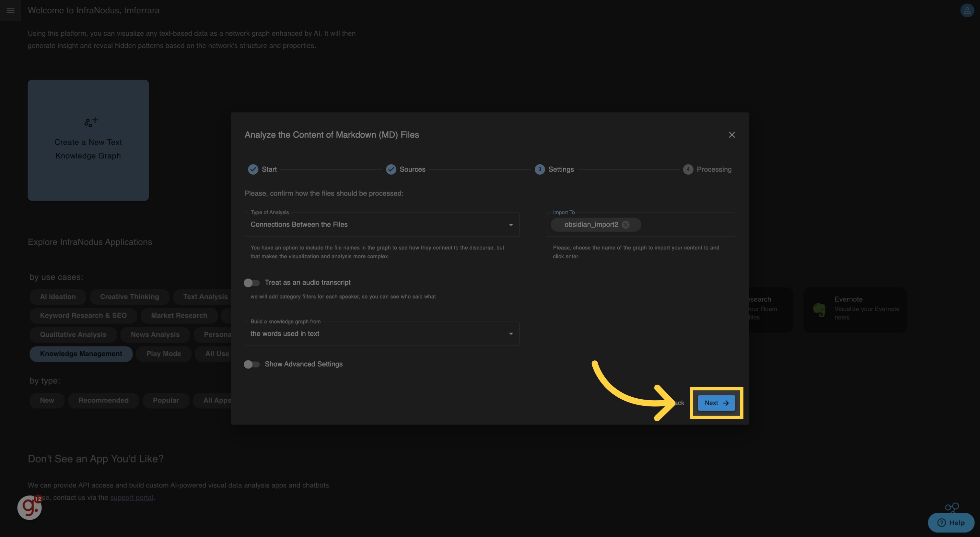Select the News Analysis chip
This screenshot has height=537, width=980.
155,335
